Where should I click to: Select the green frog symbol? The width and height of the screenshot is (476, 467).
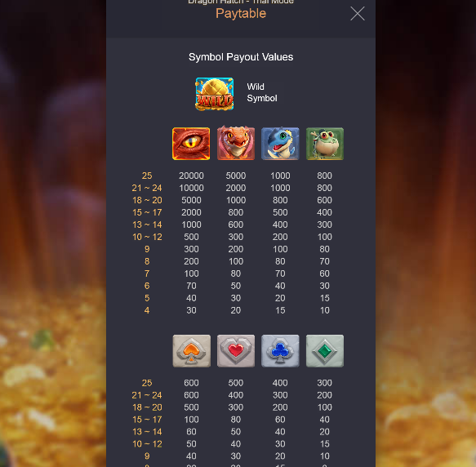[x=325, y=144]
